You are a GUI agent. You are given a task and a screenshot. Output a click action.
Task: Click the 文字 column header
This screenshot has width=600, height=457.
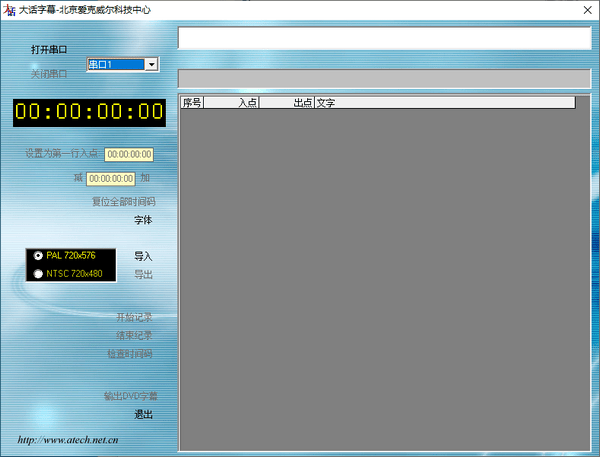[444, 102]
